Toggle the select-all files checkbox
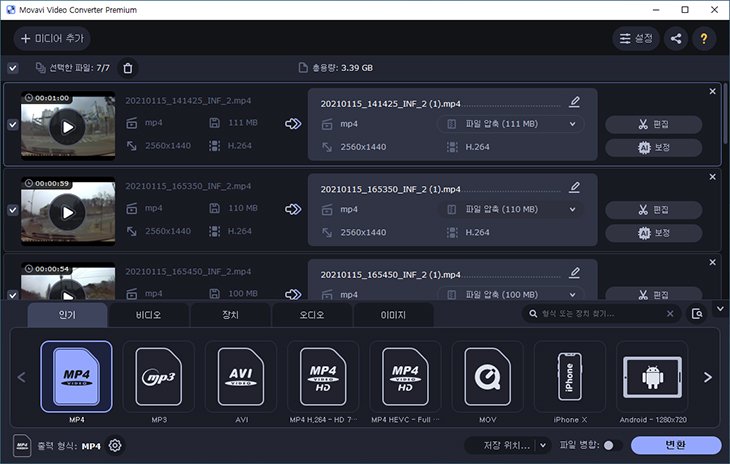Screen dimensions: 730x464 coord(13,68)
